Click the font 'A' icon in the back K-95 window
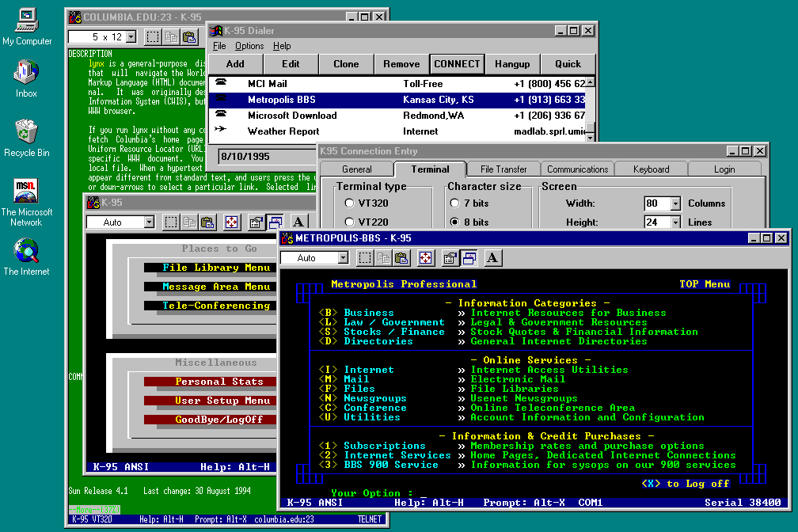798x532 pixels. (x=298, y=222)
